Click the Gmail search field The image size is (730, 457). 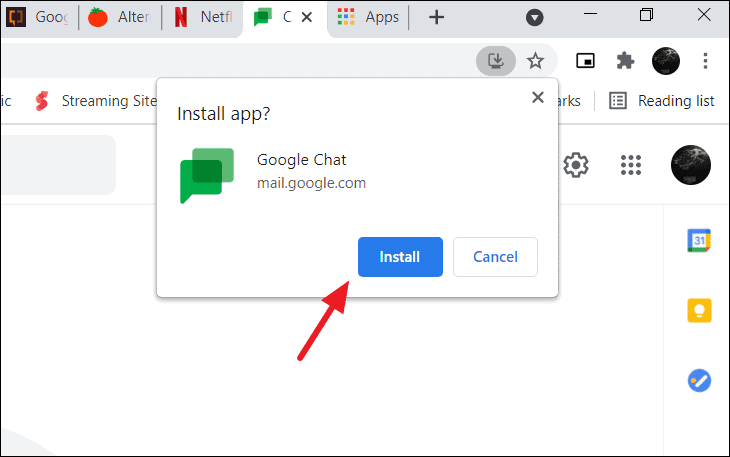click(58, 165)
